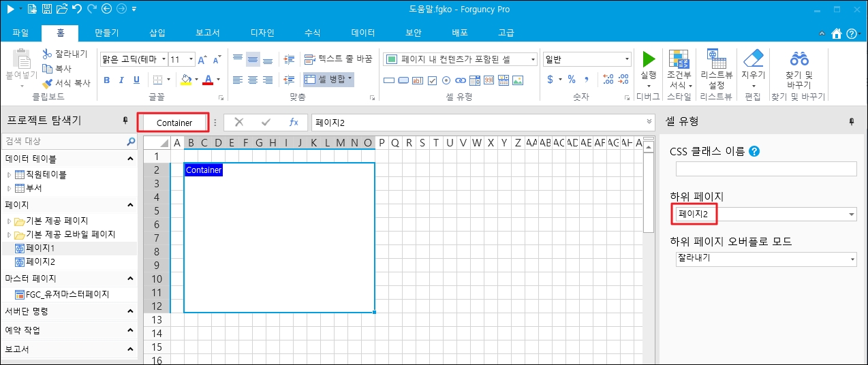Click the CSS class name input field

pyautogui.click(x=766, y=170)
